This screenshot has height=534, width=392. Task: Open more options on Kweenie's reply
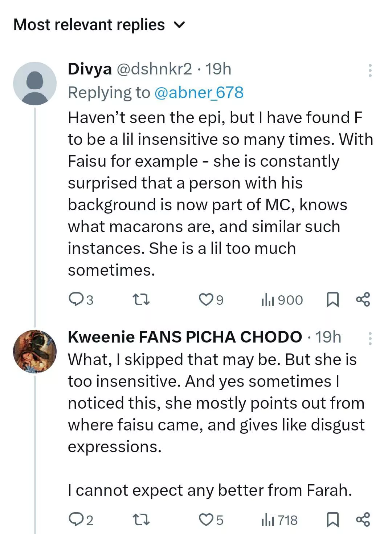pyautogui.click(x=370, y=339)
